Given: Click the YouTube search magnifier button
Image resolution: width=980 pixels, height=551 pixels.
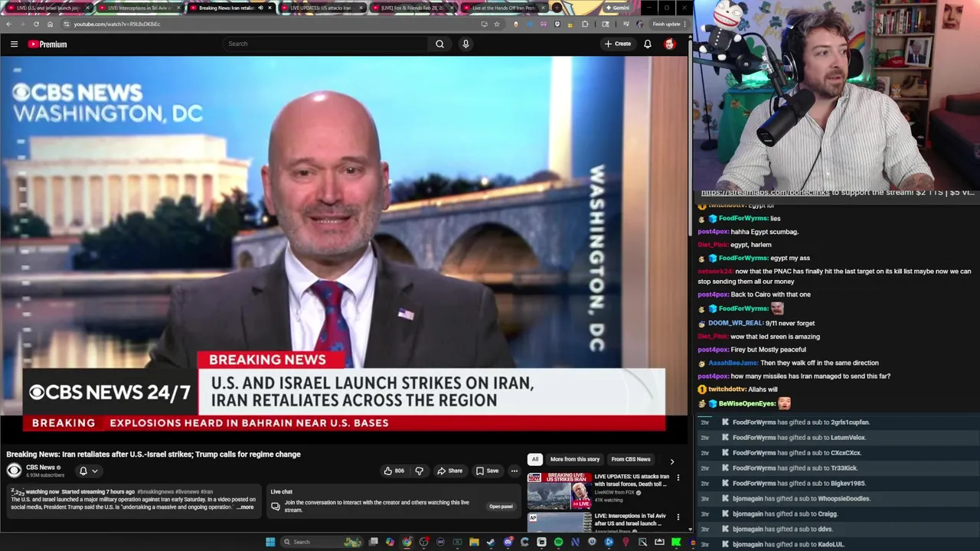Looking at the screenshot, I should tap(439, 44).
